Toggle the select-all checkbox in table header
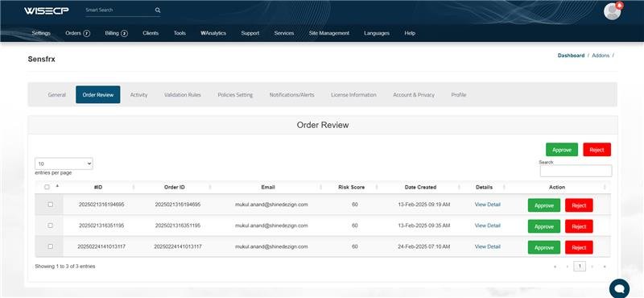 pos(47,187)
